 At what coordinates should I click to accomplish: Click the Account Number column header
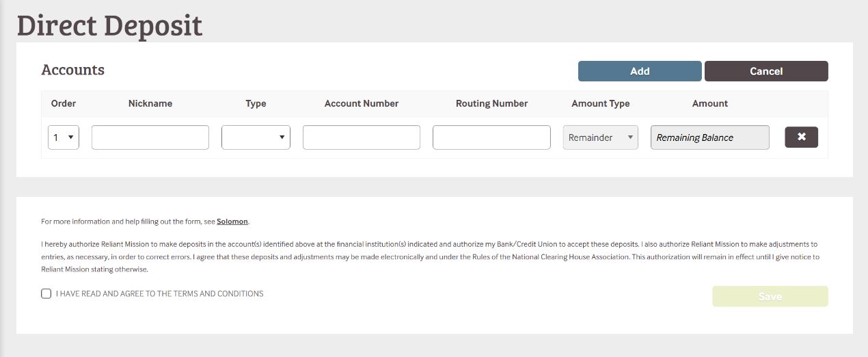361,103
